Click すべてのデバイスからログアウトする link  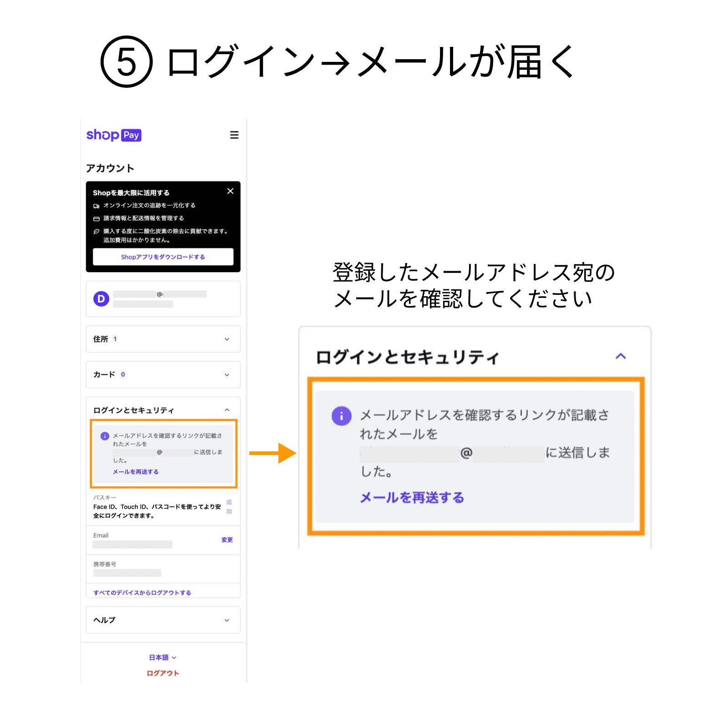point(142,593)
